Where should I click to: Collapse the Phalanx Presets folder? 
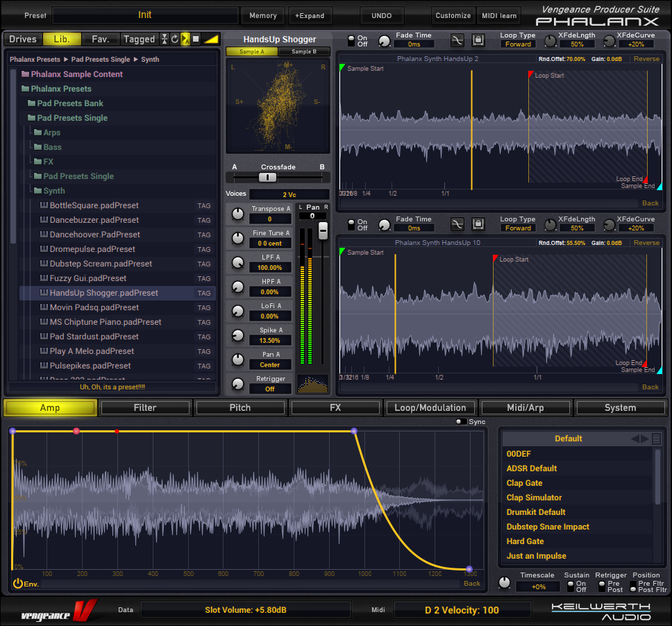coord(25,89)
